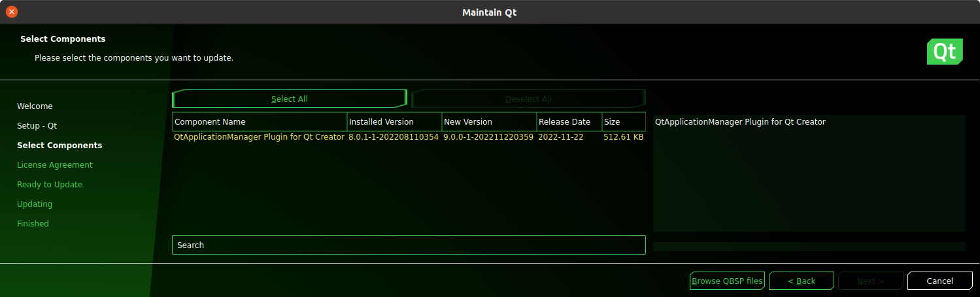980x297 pixels.
Task: Open Browse QBSP files dialog
Action: [x=727, y=281]
